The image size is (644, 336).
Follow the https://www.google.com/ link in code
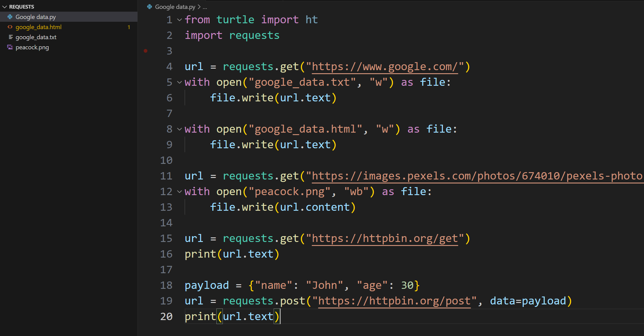coord(384,67)
